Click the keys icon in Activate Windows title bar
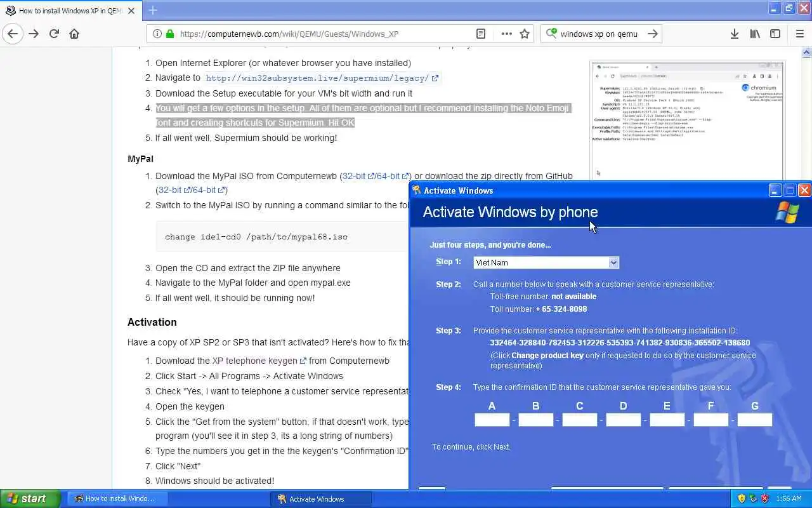Viewport: 812px width, 508px height. click(416, 190)
